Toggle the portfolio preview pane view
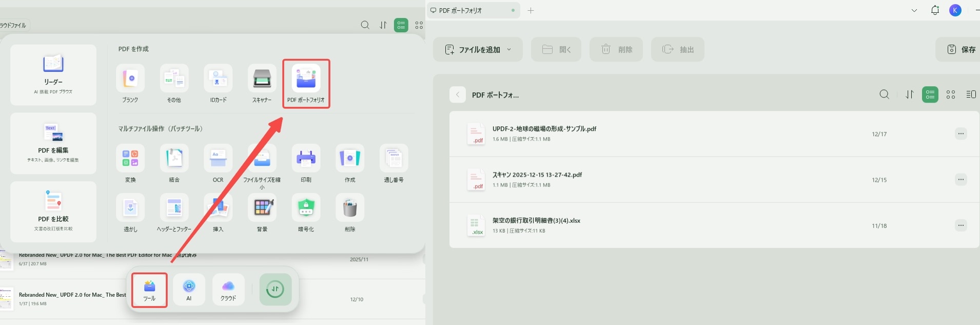This screenshot has height=325, width=980. [x=971, y=94]
